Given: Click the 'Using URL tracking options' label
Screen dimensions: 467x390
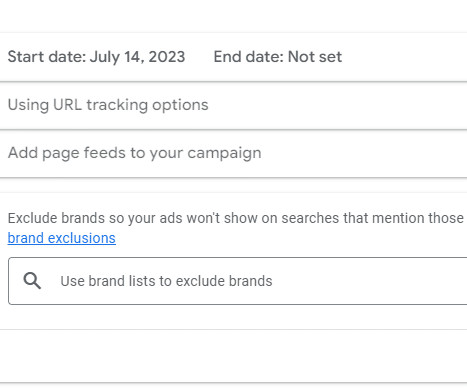Looking at the screenshot, I should [108, 105].
